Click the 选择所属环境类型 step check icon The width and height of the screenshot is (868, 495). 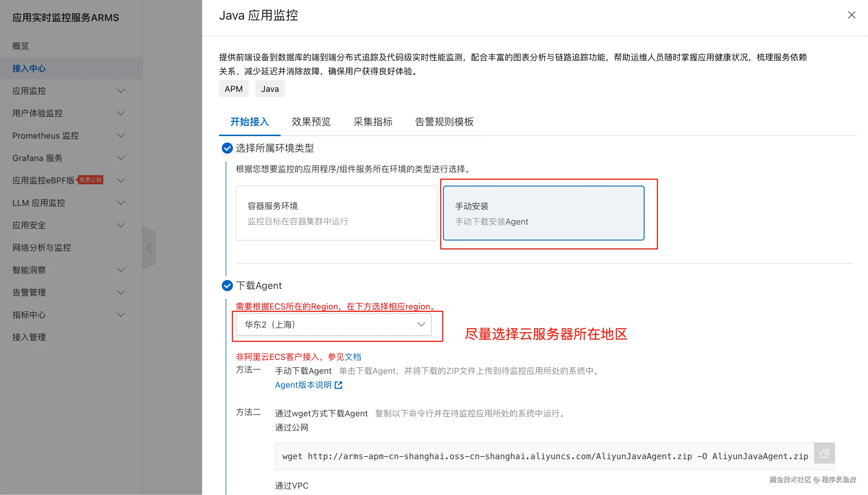[x=227, y=148]
